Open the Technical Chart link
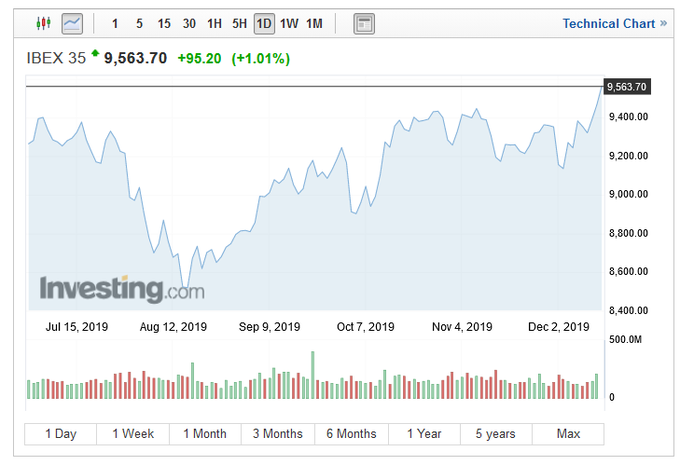680x465 pixels. (615, 23)
